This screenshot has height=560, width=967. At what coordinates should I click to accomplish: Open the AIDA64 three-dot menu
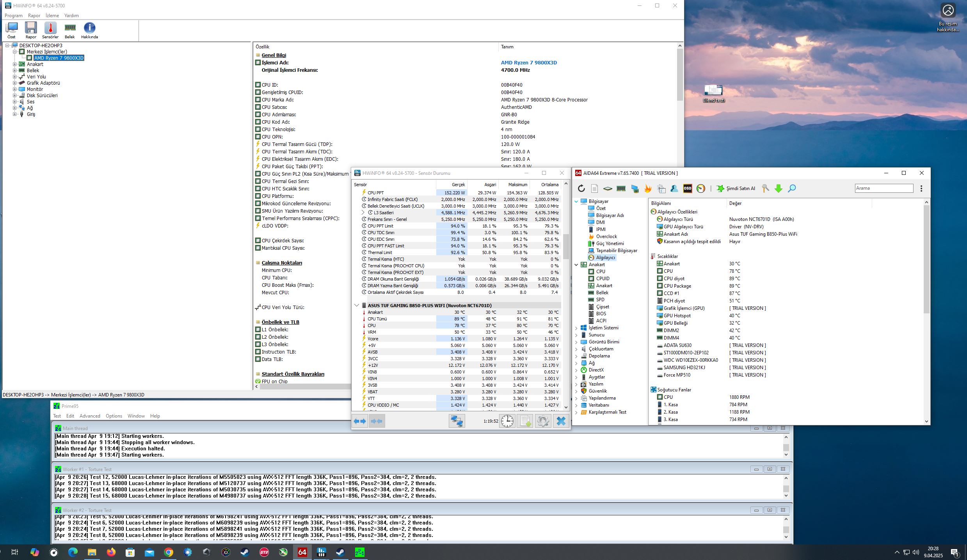[x=921, y=188]
